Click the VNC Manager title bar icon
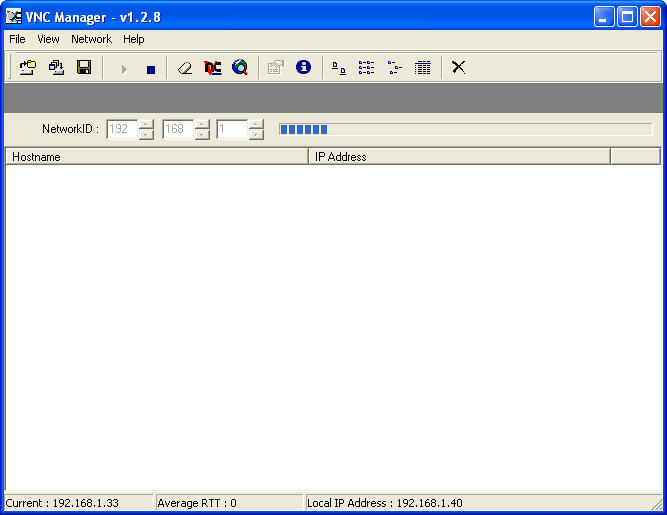Viewport: 667px width, 515px height. (14, 17)
